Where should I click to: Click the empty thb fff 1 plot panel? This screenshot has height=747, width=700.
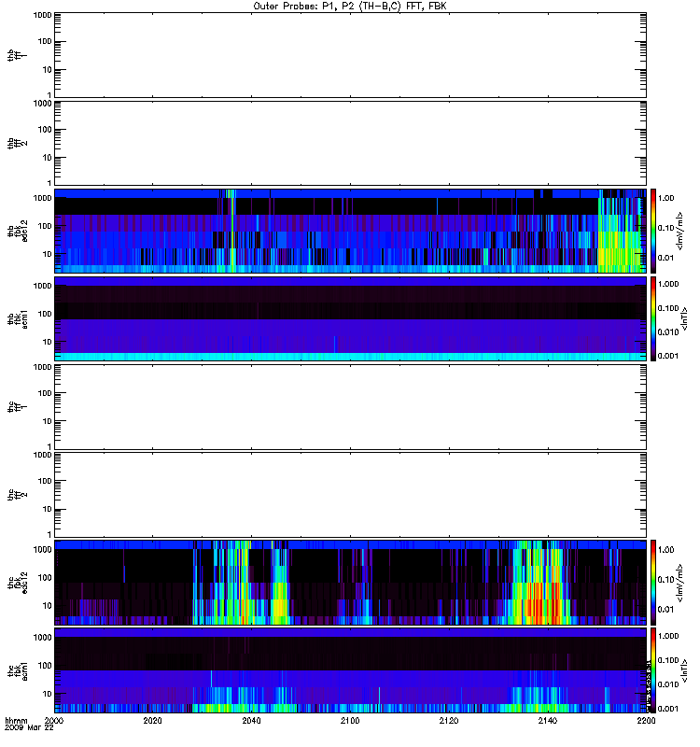click(x=350, y=55)
